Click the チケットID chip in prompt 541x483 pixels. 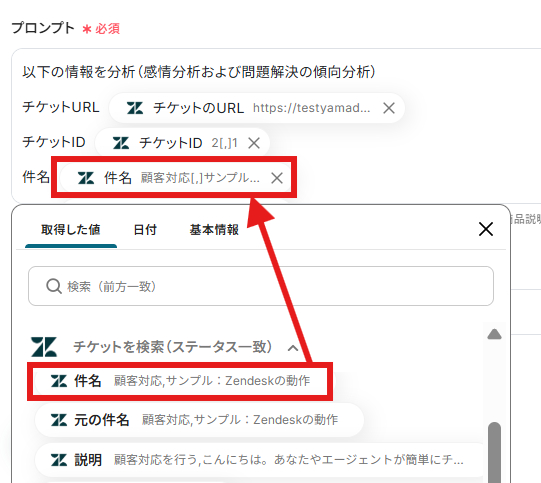[182, 143]
